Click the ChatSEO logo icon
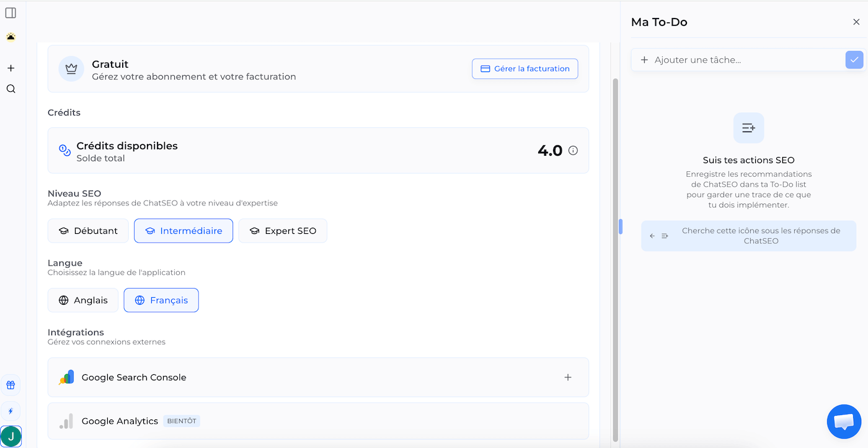Image resolution: width=868 pixels, height=448 pixels. pyautogui.click(x=11, y=37)
